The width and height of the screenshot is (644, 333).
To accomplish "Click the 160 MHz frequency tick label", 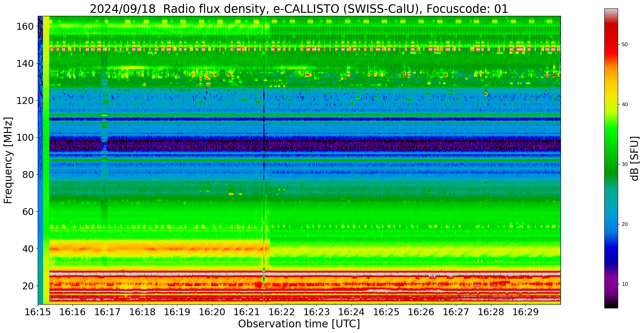I will tap(25, 27).
